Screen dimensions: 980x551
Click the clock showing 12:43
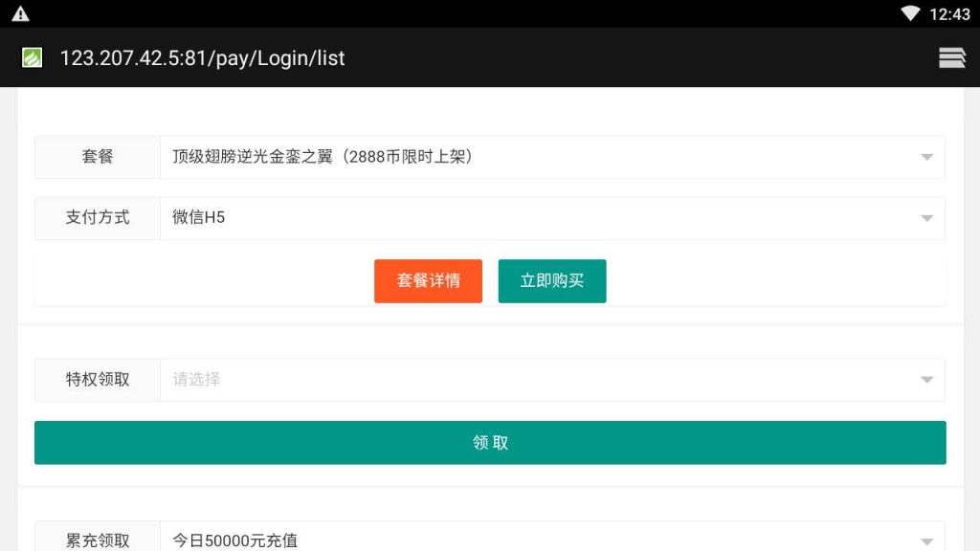click(953, 13)
